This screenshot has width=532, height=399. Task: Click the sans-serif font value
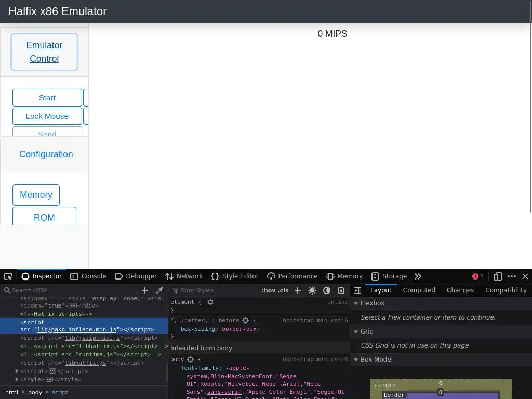tap(224, 392)
